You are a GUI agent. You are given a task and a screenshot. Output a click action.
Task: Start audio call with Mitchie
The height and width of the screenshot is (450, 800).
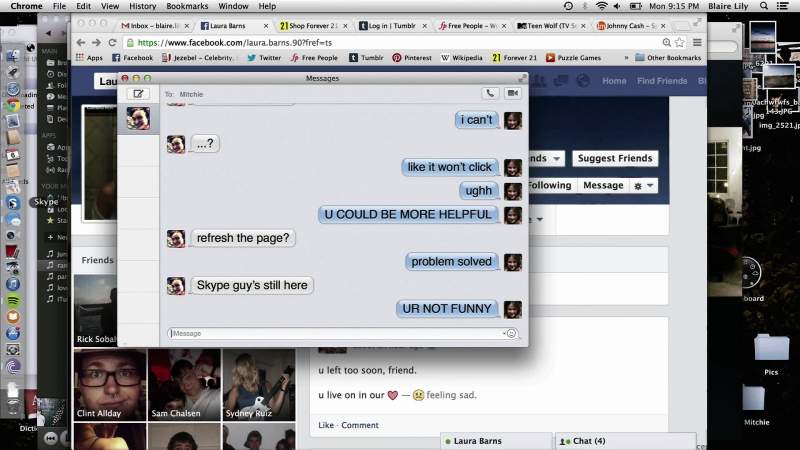pos(490,93)
